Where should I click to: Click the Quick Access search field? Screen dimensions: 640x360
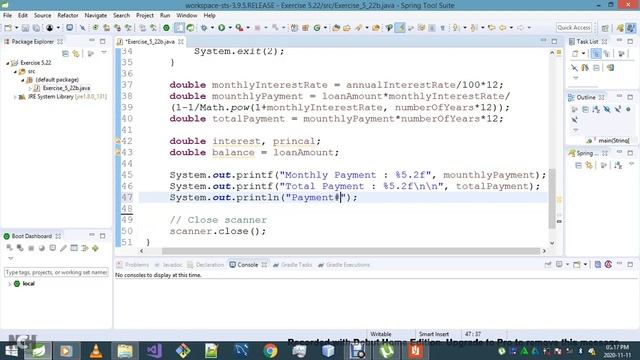pos(573,27)
